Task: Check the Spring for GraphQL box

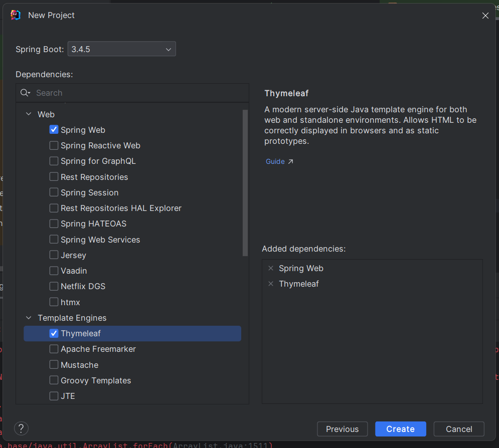Action: point(54,161)
